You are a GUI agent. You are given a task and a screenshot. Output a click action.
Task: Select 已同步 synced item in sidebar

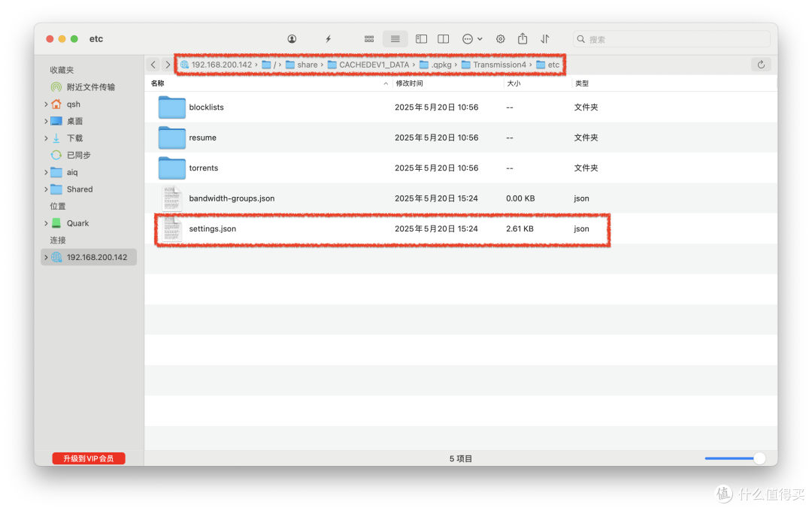click(71, 156)
